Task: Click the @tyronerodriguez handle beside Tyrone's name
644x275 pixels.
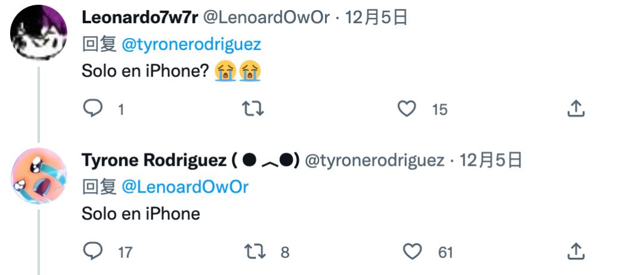Action: [374, 160]
